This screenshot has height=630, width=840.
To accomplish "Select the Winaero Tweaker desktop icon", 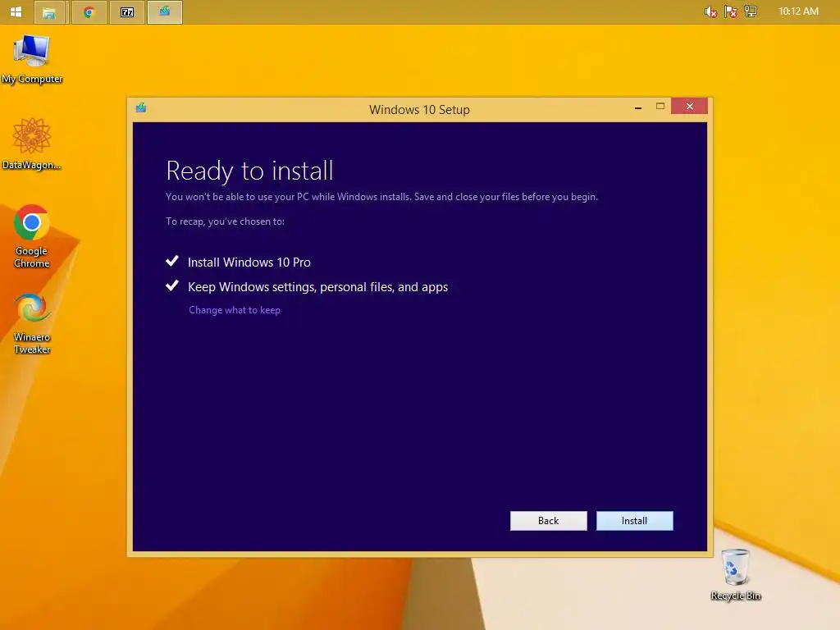I will [32, 323].
